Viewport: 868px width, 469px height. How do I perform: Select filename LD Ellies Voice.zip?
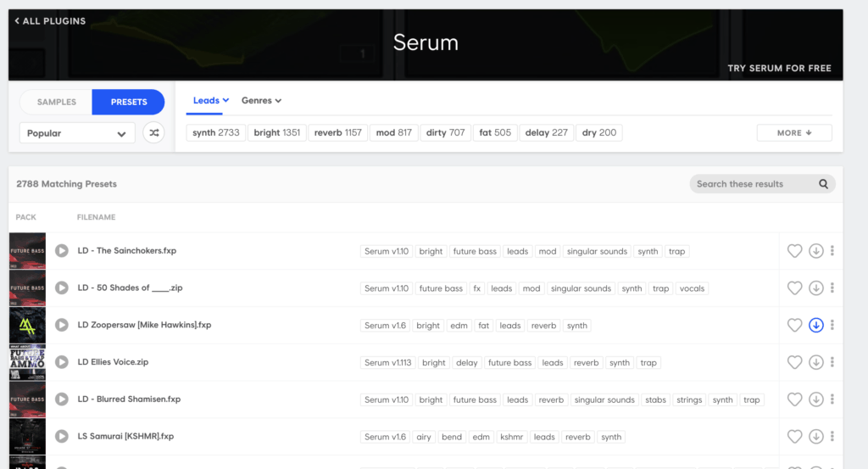tap(113, 362)
